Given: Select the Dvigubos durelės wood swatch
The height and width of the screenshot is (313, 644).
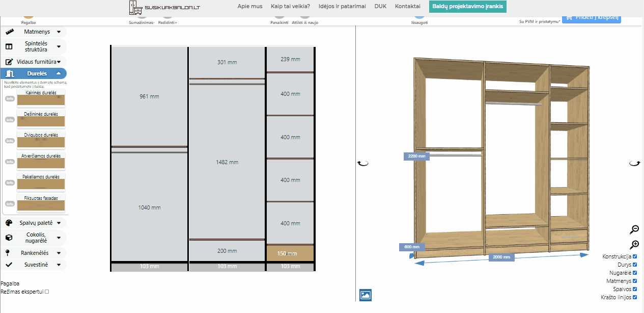Looking at the screenshot, I should [41, 143].
